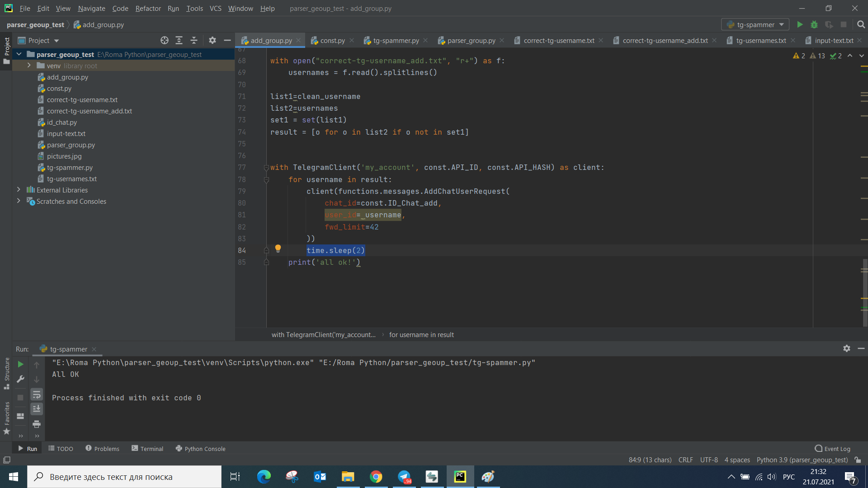Open the Navigate menu
Image resolution: width=868 pixels, height=488 pixels.
[91, 8]
